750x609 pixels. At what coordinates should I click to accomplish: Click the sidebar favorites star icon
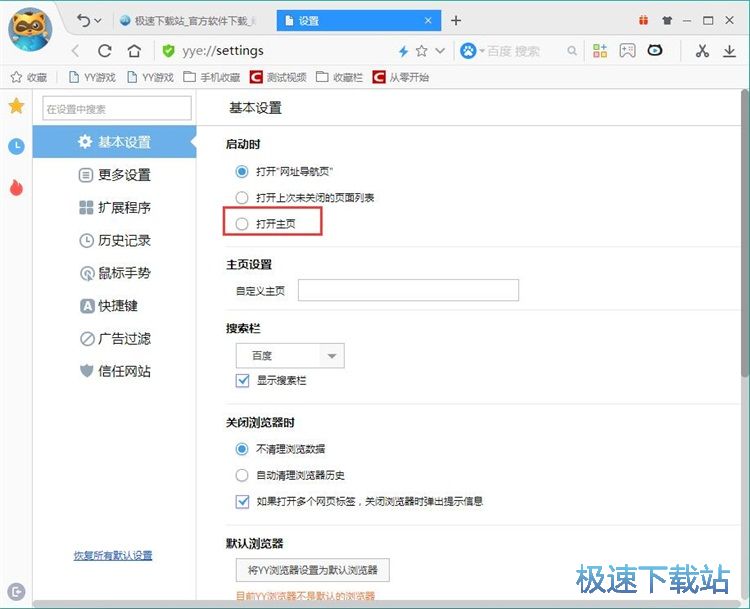point(16,106)
